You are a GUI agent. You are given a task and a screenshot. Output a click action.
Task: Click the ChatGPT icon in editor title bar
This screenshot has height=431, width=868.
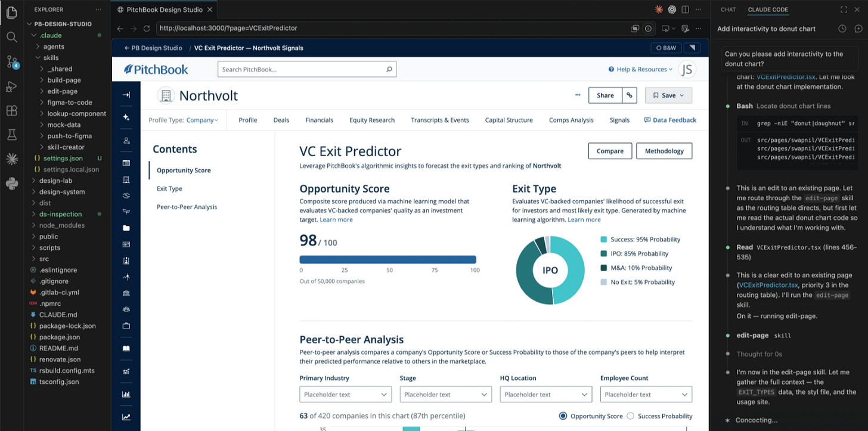672,10
